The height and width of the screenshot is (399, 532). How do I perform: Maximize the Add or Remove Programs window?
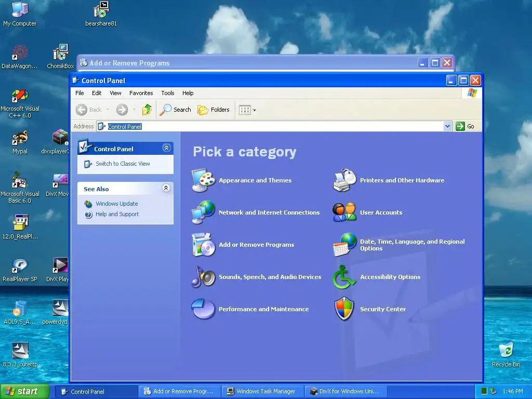[x=435, y=63]
